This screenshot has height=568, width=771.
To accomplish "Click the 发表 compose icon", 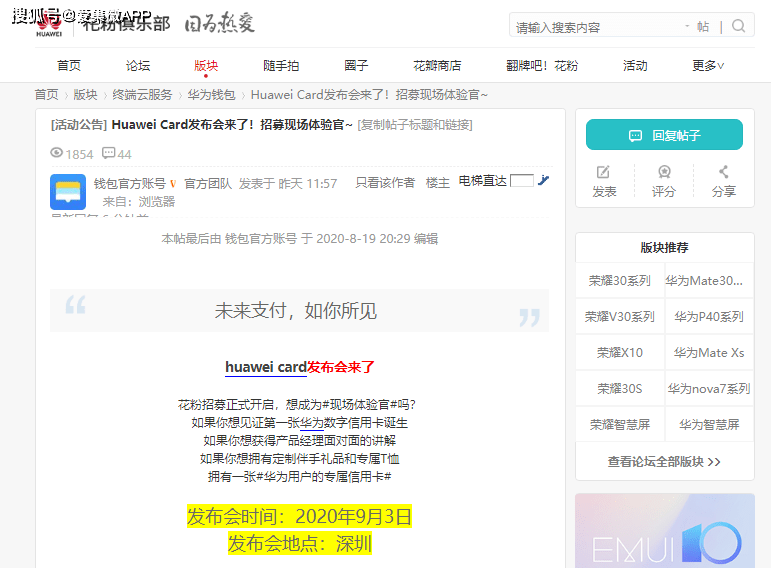I will click(x=603, y=172).
